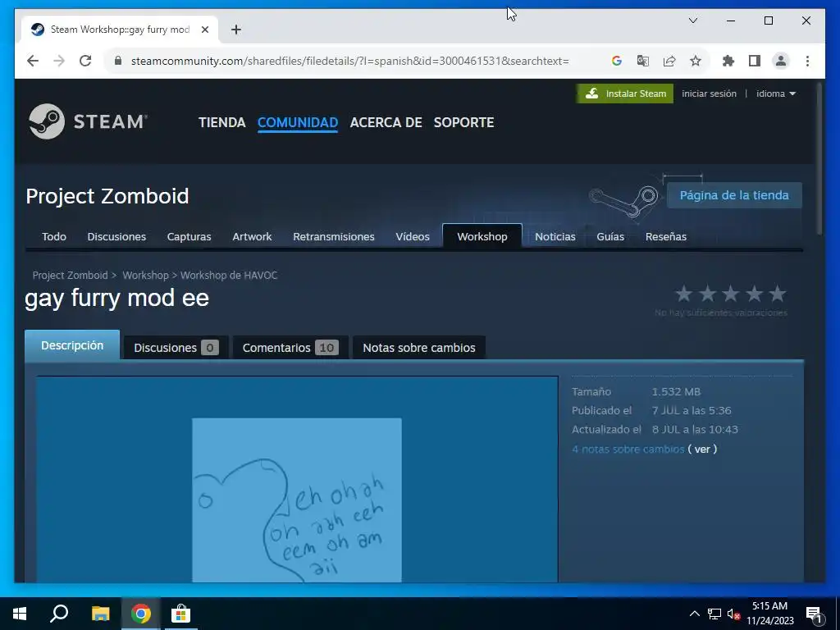Click the padlock site info icon
Screen dimensions: 840x630
(x=118, y=61)
